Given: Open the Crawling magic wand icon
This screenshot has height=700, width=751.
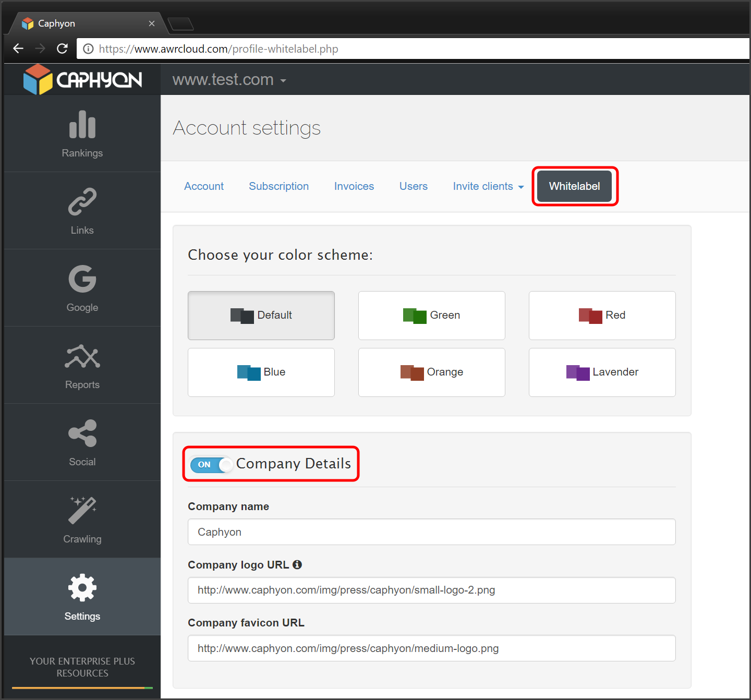Looking at the screenshot, I should 82,510.
